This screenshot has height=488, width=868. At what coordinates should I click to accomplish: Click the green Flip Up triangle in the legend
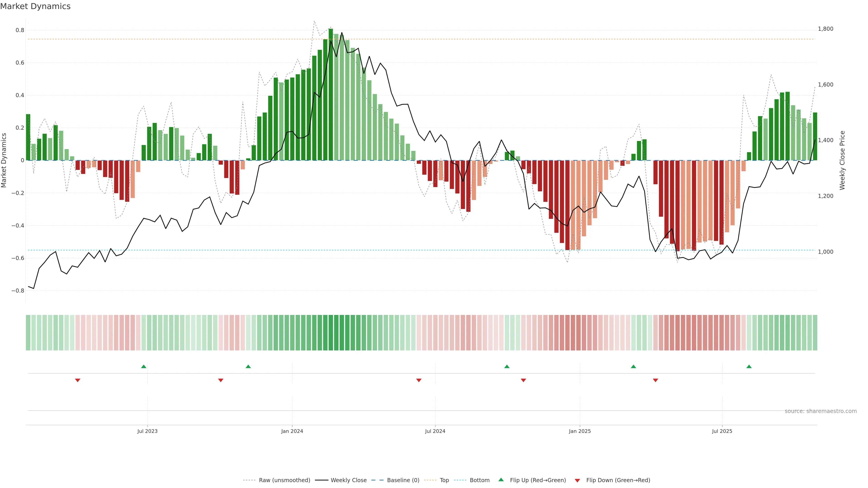point(501,480)
